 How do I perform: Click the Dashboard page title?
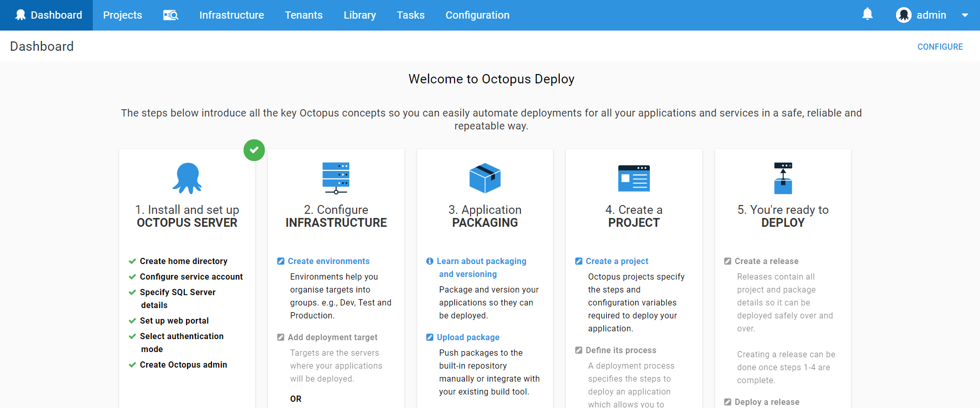tap(41, 47)
